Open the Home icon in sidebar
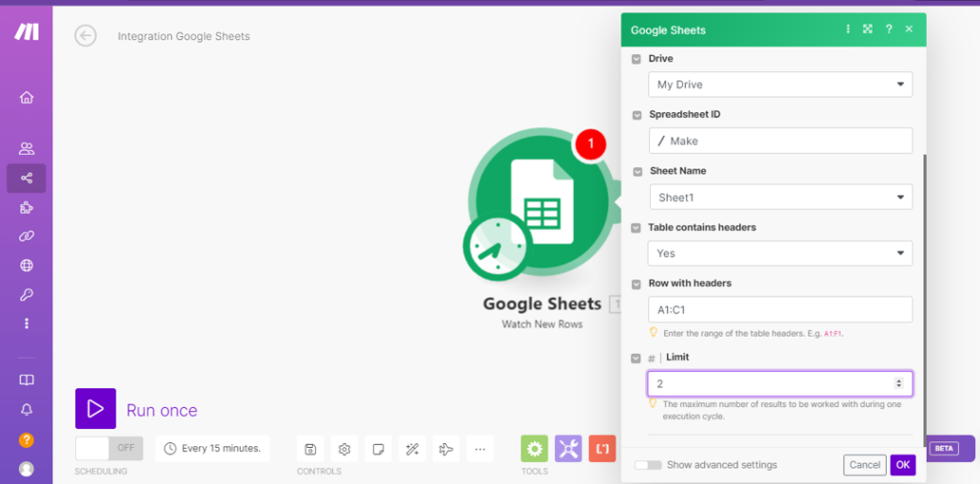This screenshot has height=484, width=980. 27,97
